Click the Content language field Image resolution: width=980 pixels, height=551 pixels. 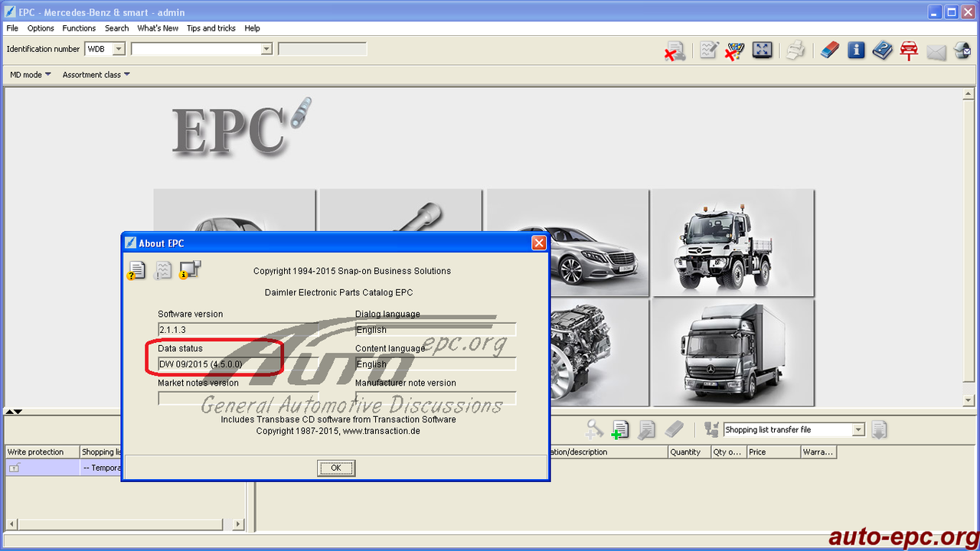(x=436, y=364)
